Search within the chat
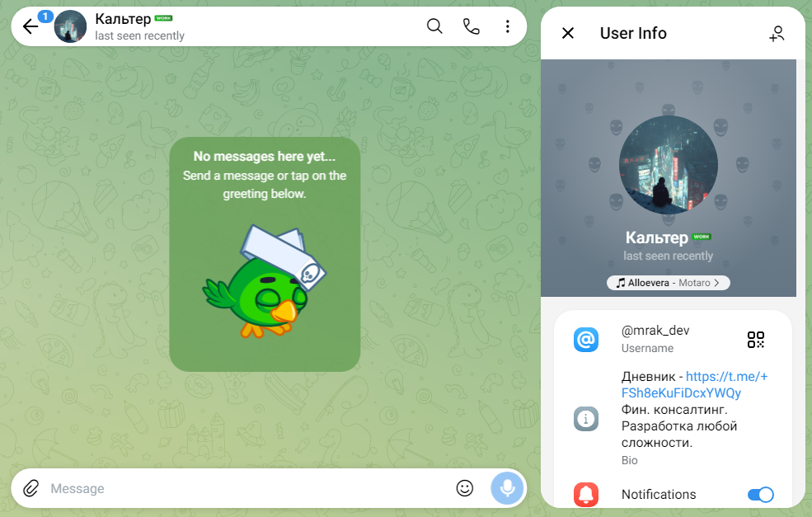 pos(434,26)
